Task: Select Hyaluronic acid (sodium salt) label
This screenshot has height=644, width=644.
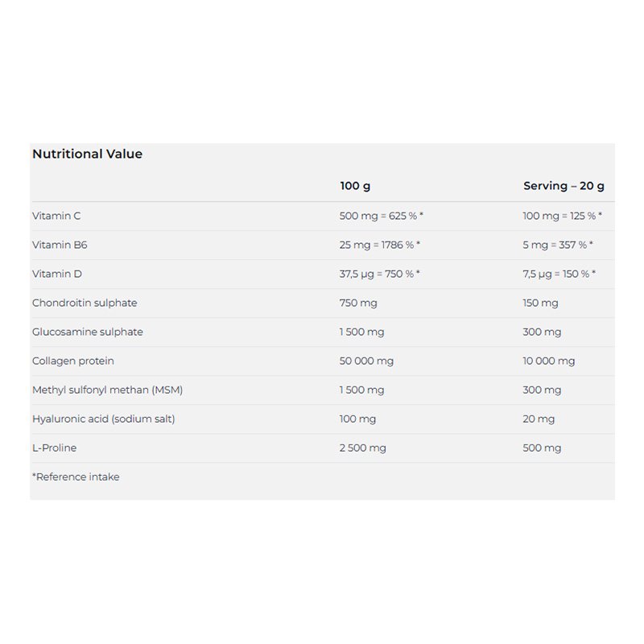Action: 103,419
